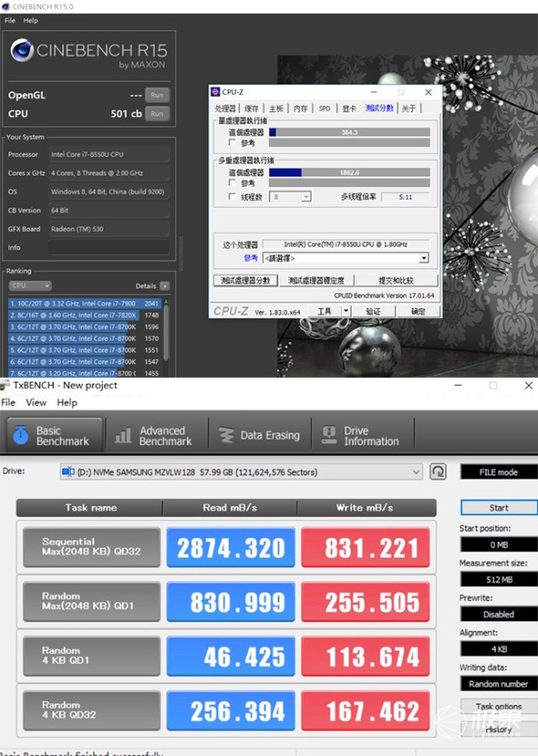The height and width of the screenshot is (756, 538).
Task: Click 測試處理器分數 bench CPU button
Action: [x=245, y=281]
